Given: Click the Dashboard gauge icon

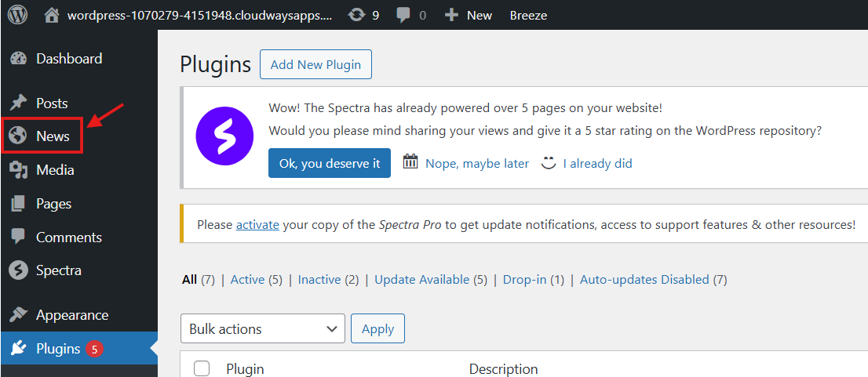Looking at the screenshot, I should (x=18, y=59).
